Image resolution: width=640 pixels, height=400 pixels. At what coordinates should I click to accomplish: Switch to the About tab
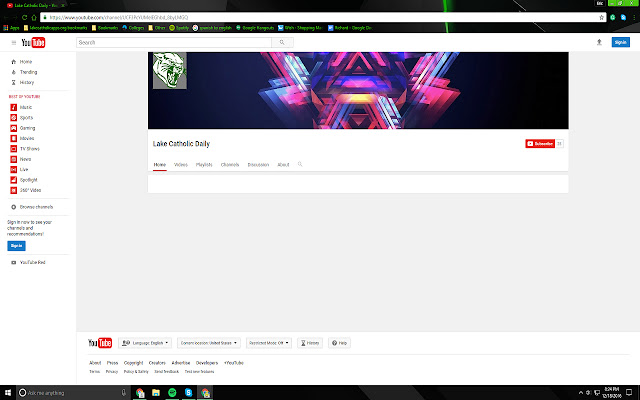coord(283,165)
